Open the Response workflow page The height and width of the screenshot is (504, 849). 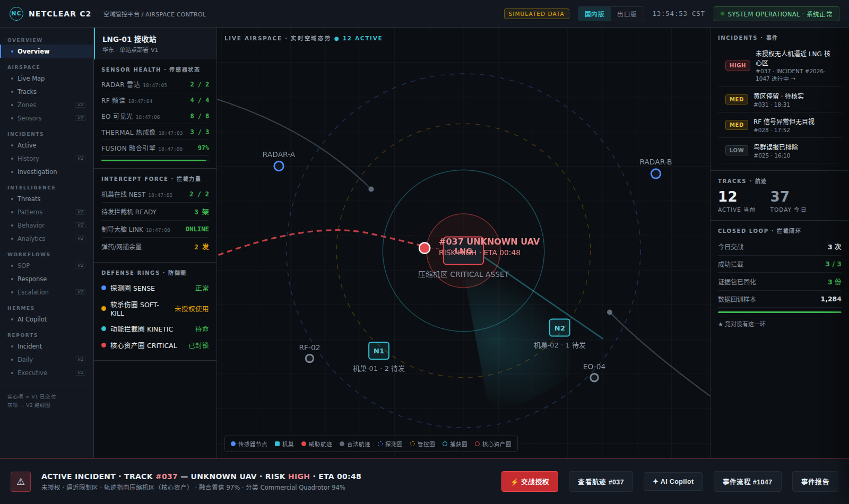(x=47, y=279)
